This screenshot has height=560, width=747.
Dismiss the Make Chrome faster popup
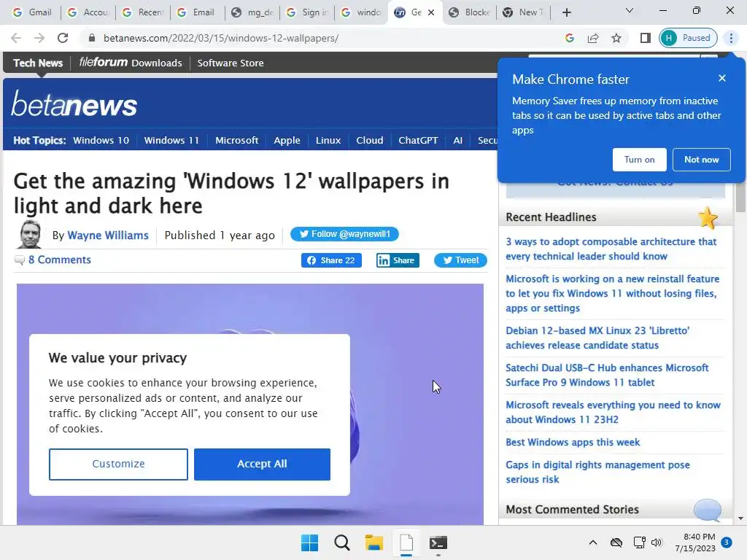(722, 78)
